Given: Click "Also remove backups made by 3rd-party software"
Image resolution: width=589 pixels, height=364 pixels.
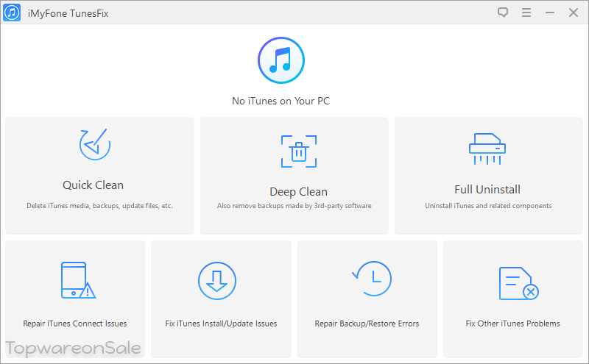Looking at the screenshot, I should pyautogui.click(x=294, y=206).
